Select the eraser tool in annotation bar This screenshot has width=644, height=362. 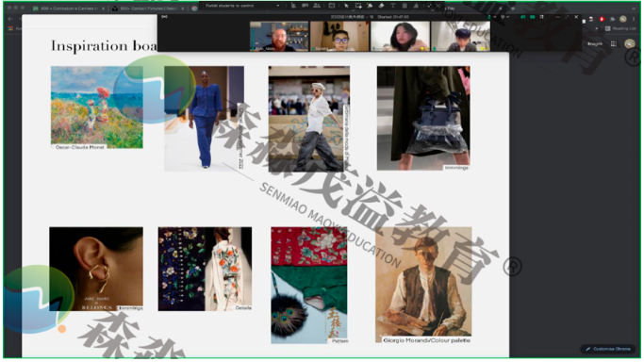[x=381, y=6]
